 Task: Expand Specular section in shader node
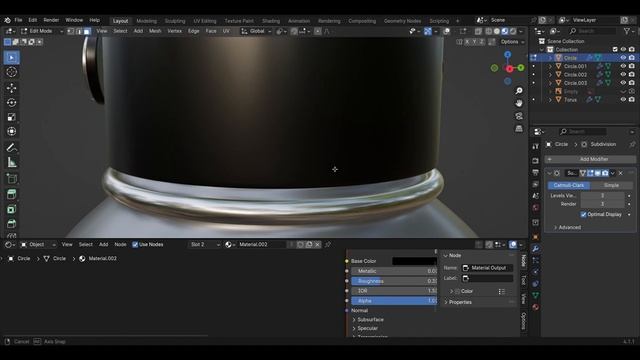tap(365, 328)
